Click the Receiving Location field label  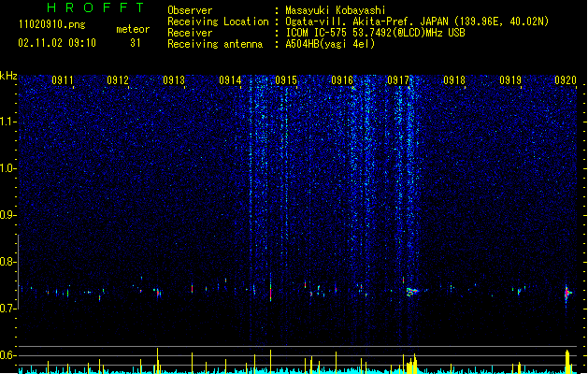pos(218,22)
